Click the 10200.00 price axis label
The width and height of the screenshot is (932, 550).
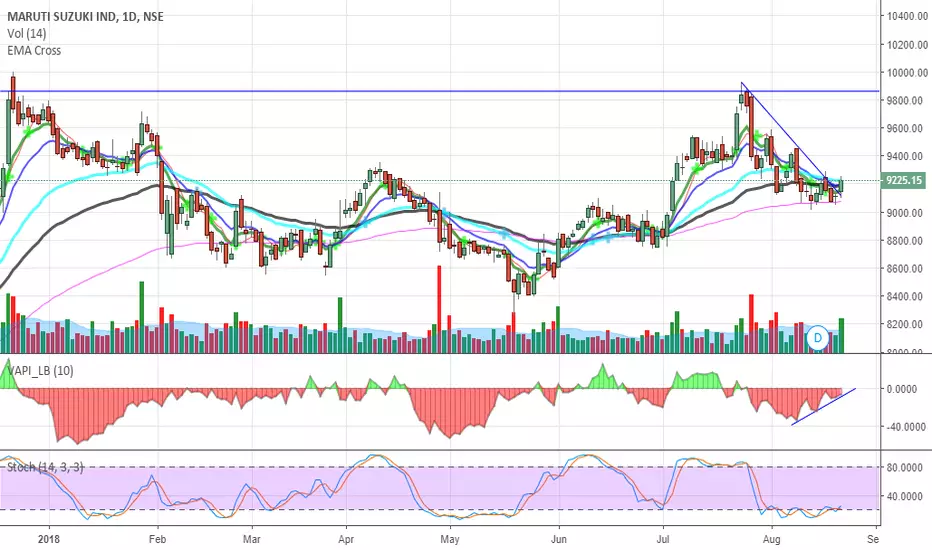click(x=907, y=45)
